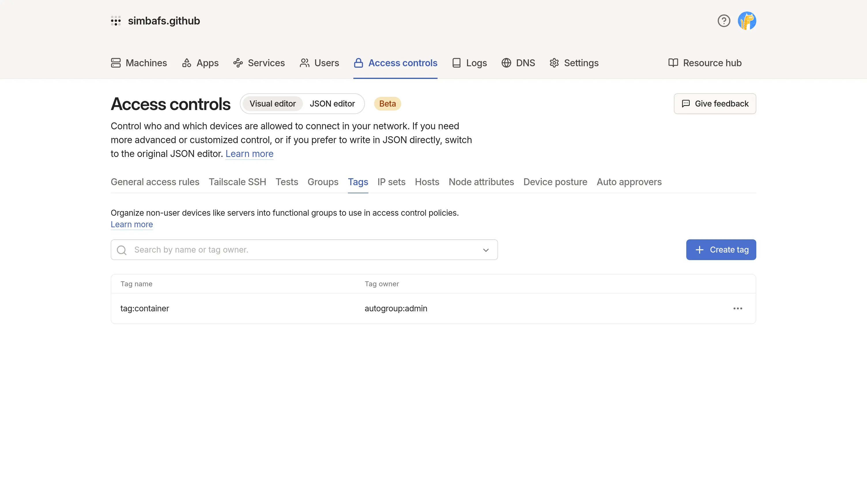
Task: Click the Apps shapes icon
Action: click(x=186, y=63)
